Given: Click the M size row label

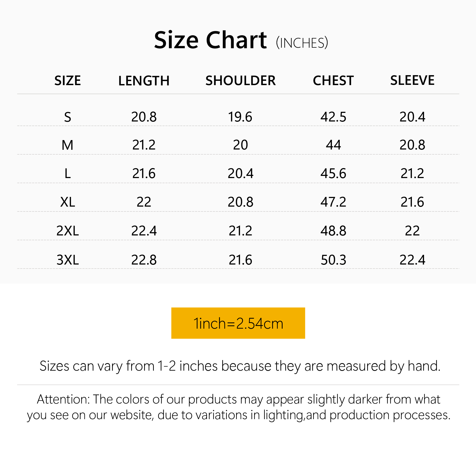Looking at the screenshot, I should [x=68, y=145].
